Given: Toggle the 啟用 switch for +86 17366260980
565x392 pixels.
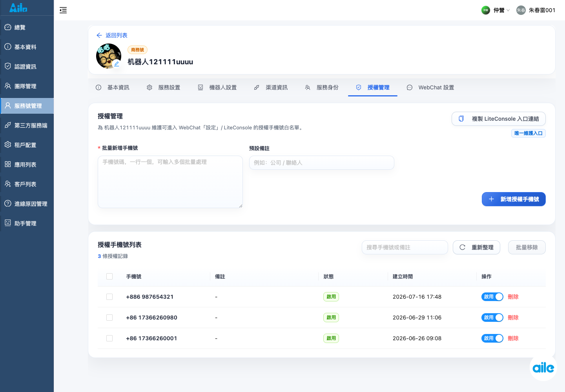Looking at the screenshot, I should point(492,318).
